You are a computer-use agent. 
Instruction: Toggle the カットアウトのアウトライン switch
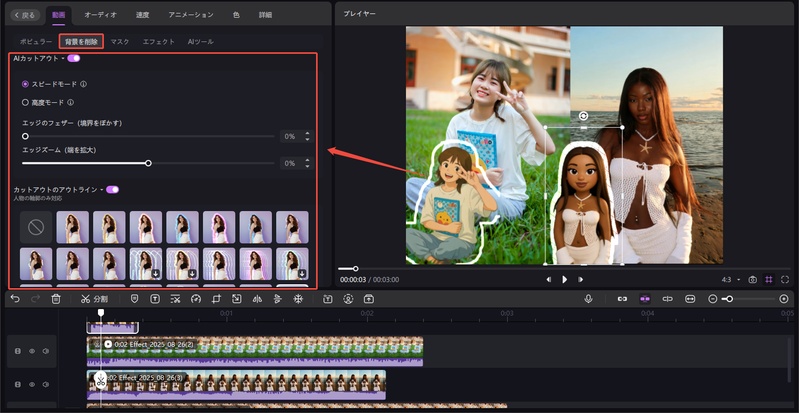(113, 190)
